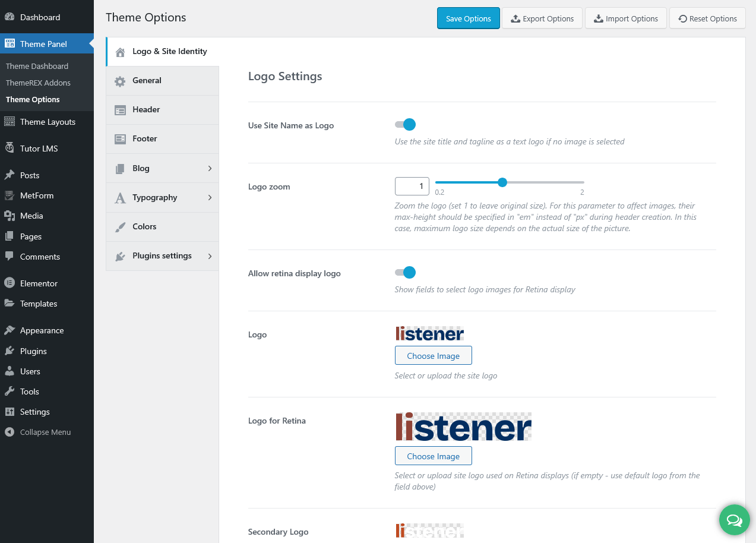Viewport: 756px width, 543px height.
Task: Click the Theme Layouts icon in sidebar
Action: 10,122
